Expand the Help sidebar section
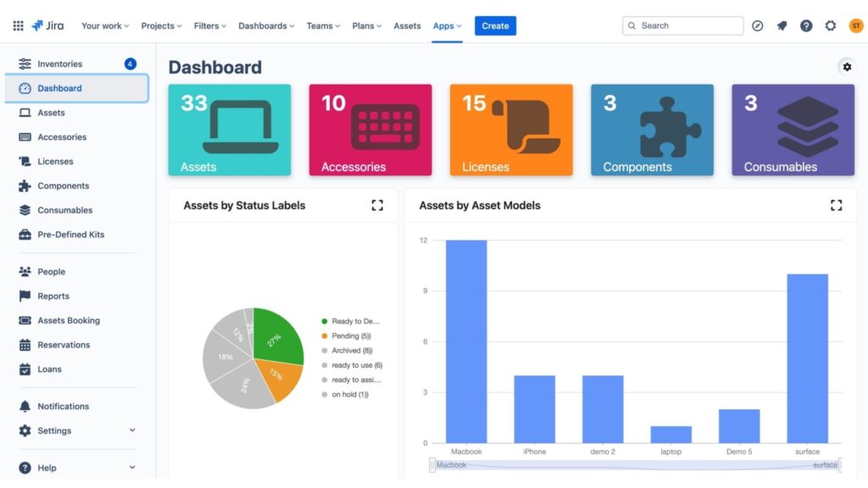Viewport: 868px width, 488px height. click(x=48, y=467)
